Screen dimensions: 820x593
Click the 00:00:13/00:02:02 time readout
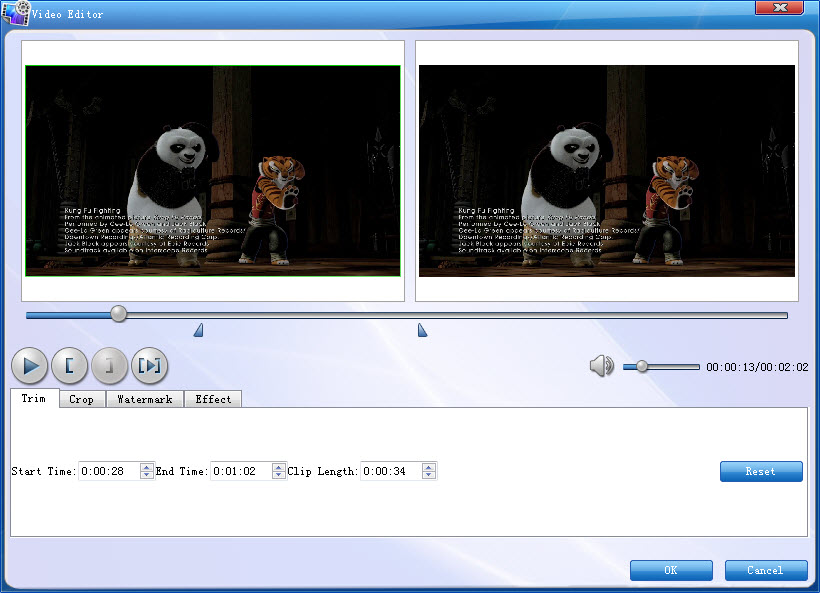(x=757, y=367)
